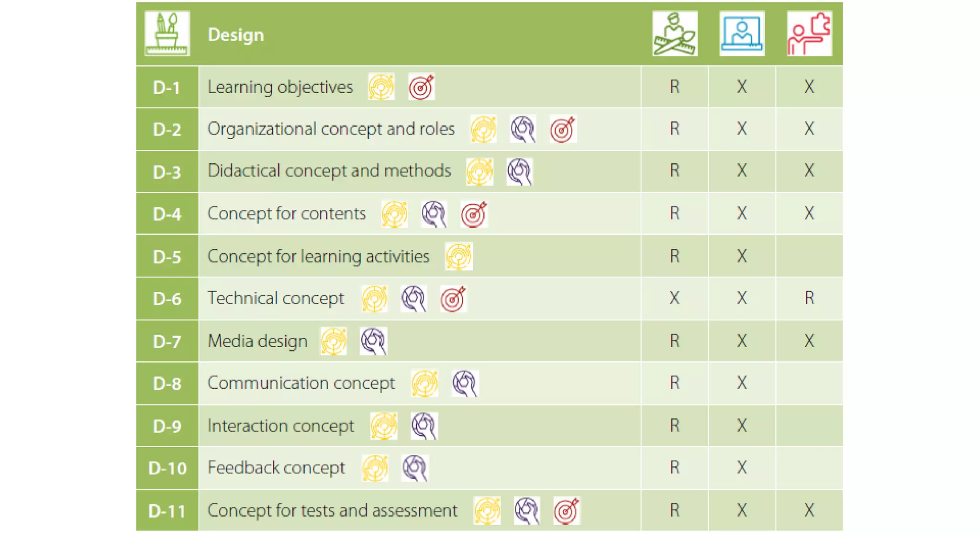Select the D-6 row label cell
Screen dimensions: 980x551
pyautogui.click(x=167, y=299)
